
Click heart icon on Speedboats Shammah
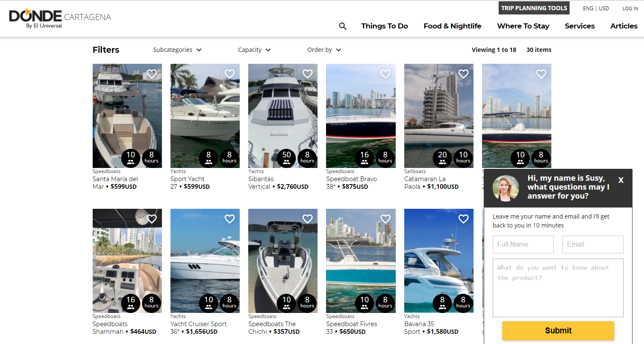[x=152, y=219]
